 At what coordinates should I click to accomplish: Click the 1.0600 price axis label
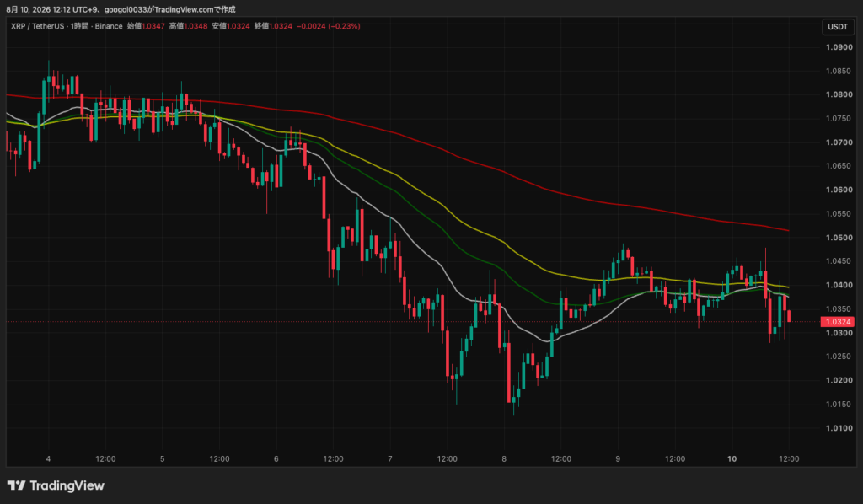point(839,190)
